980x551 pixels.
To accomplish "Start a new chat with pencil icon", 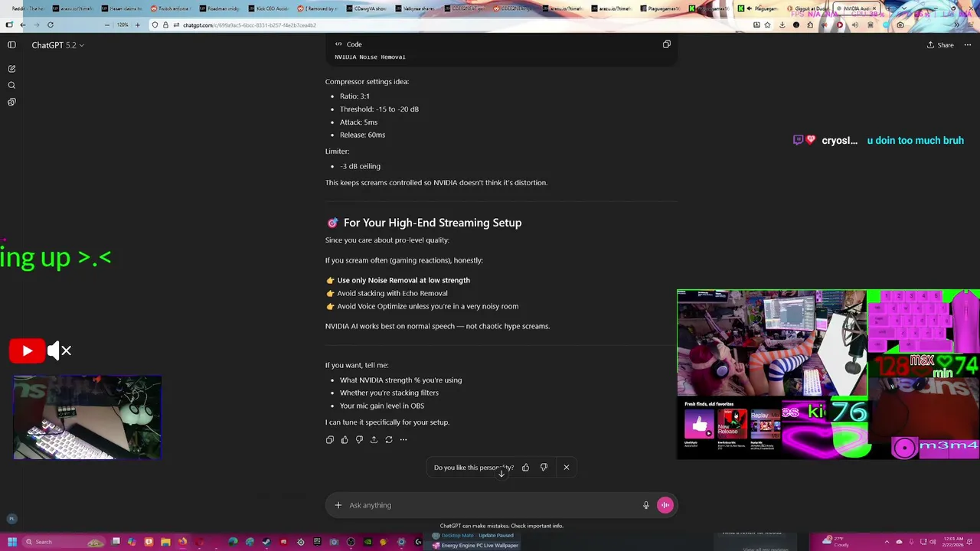I will 11,69.
